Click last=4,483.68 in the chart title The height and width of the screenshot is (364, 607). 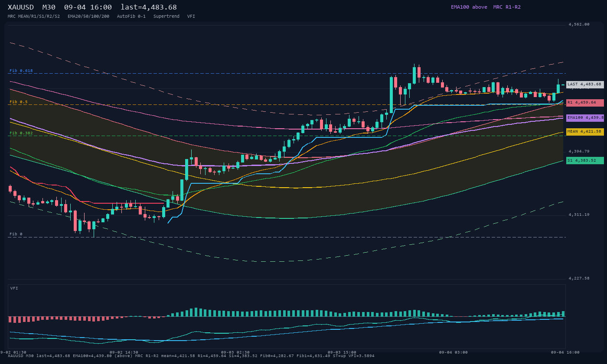pos(149,7)
